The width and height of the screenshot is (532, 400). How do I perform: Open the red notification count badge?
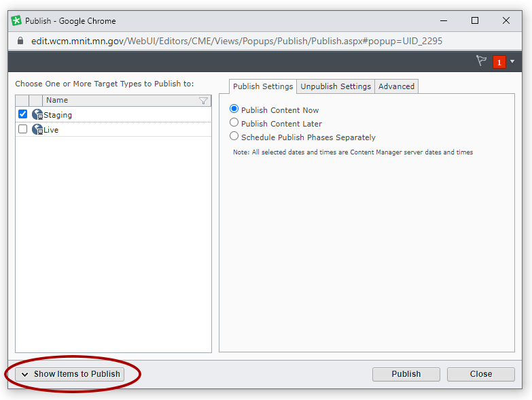(499, 62)
